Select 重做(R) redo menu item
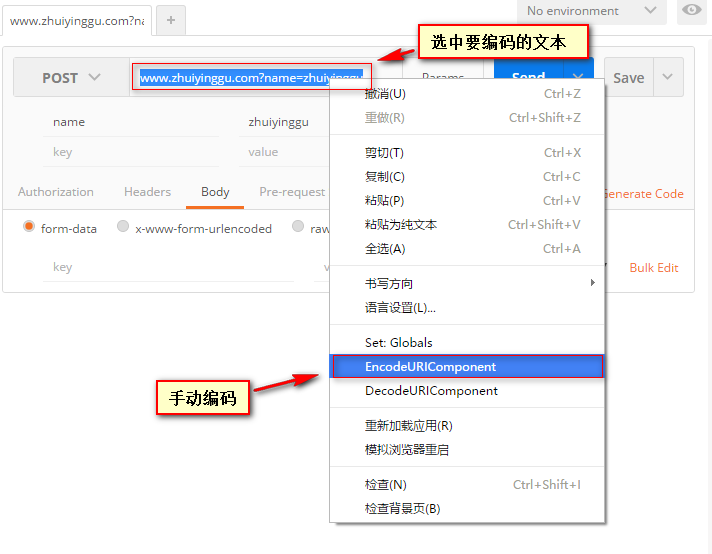712x554 pixels. (467, 118)
